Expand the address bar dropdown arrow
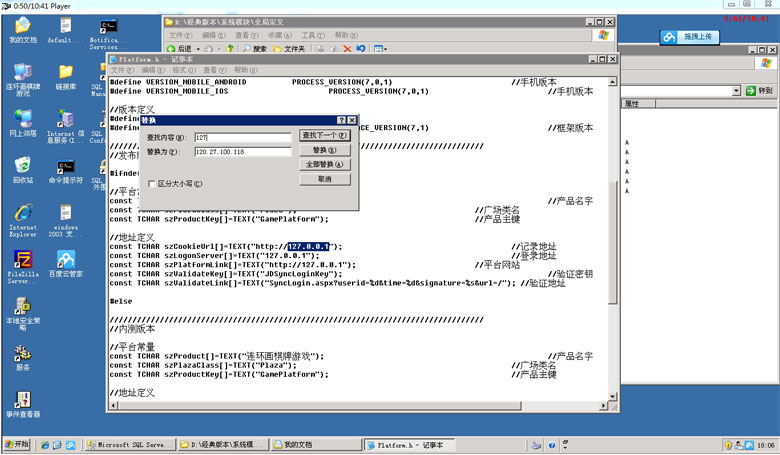Screen dimensions: 780x455 coord(736,91)
